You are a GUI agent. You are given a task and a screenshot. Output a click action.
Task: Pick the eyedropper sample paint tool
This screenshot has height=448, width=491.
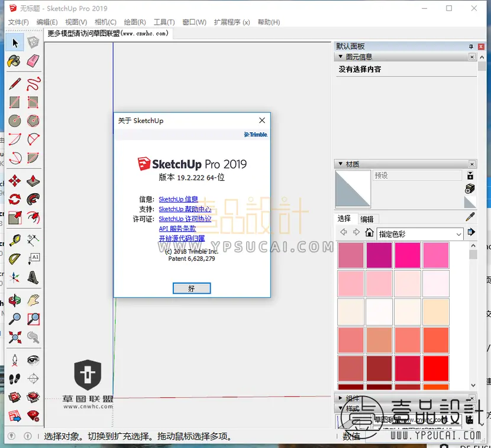click(470, 216)
